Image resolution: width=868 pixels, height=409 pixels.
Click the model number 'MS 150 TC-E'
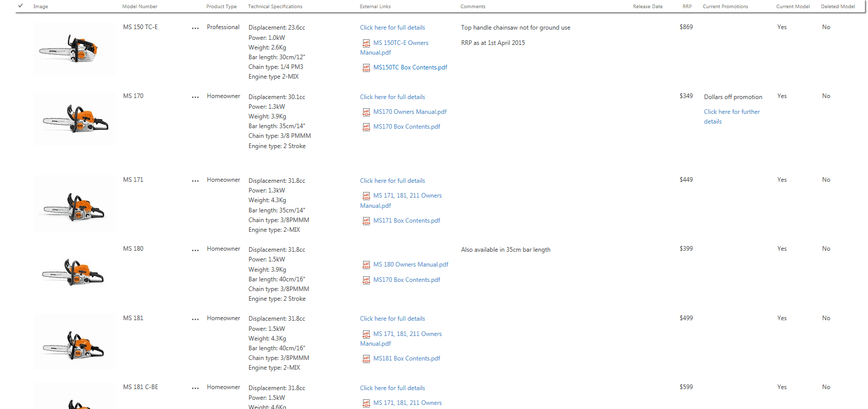(140, 27)
